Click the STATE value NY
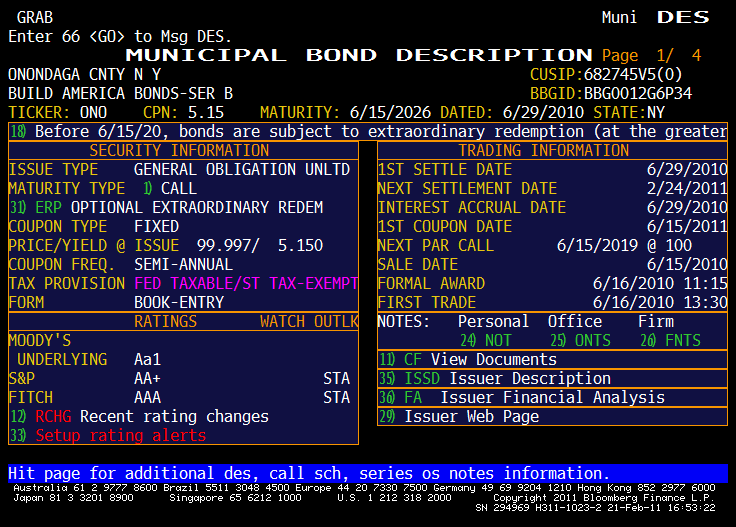This screenshot has width=736, height=527. coord(656,112)
